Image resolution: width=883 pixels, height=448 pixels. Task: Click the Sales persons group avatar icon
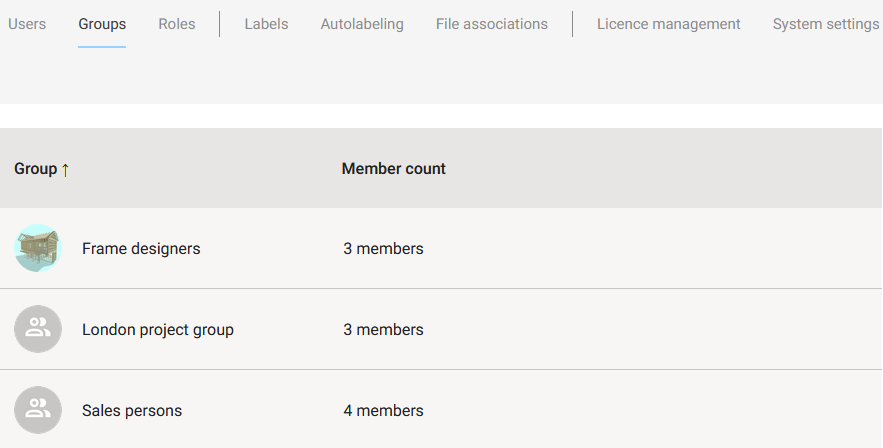38,410
